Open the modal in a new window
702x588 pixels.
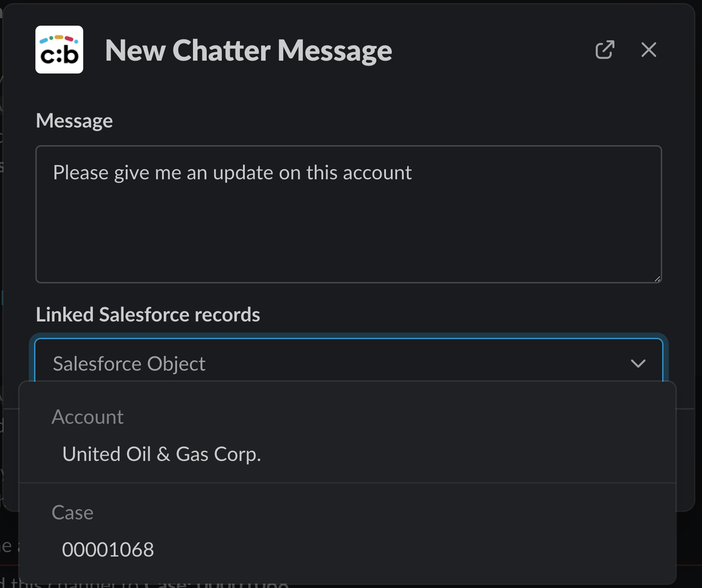[x=605, y=50]
